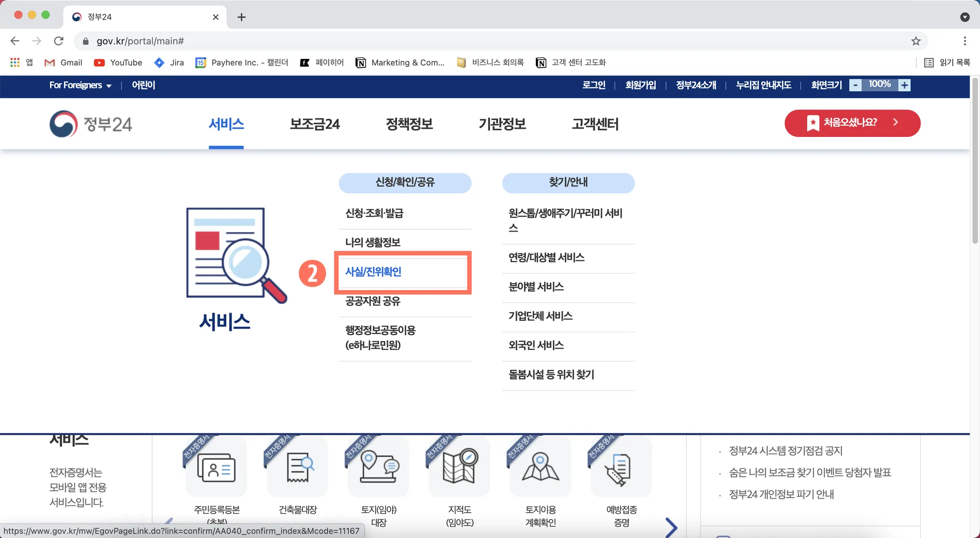Open the 토지이용계획확인 icon
The image size is (980, 538).
(540, 468)
